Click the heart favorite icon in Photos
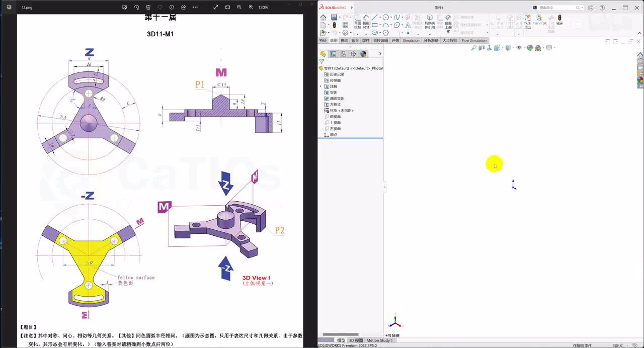The height and width of the screenshot is (348, 644). tap(160, 8)
